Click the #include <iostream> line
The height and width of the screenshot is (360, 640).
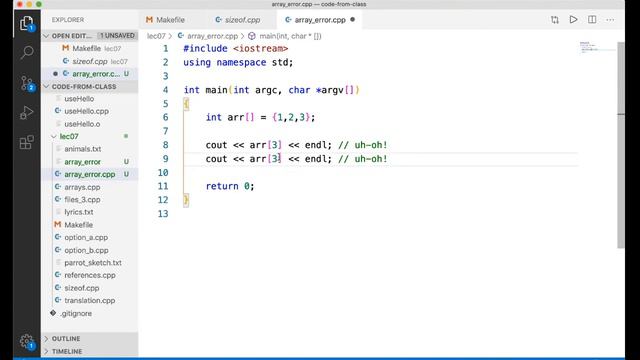(x=236, y=49)
